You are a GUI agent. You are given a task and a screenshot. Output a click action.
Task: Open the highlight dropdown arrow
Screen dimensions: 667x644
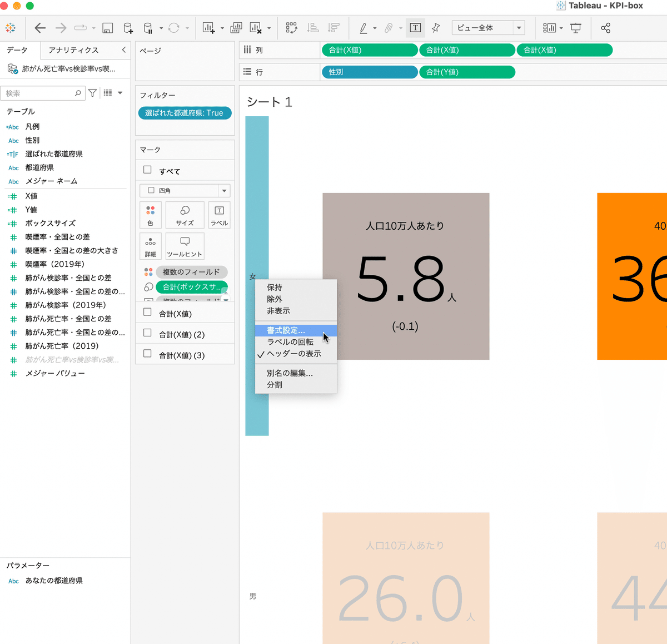click(x=375, y=28)
